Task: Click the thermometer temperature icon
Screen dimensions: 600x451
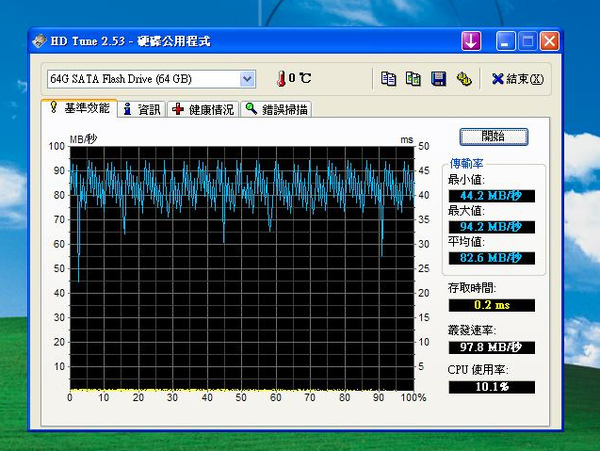Action: 281,78
